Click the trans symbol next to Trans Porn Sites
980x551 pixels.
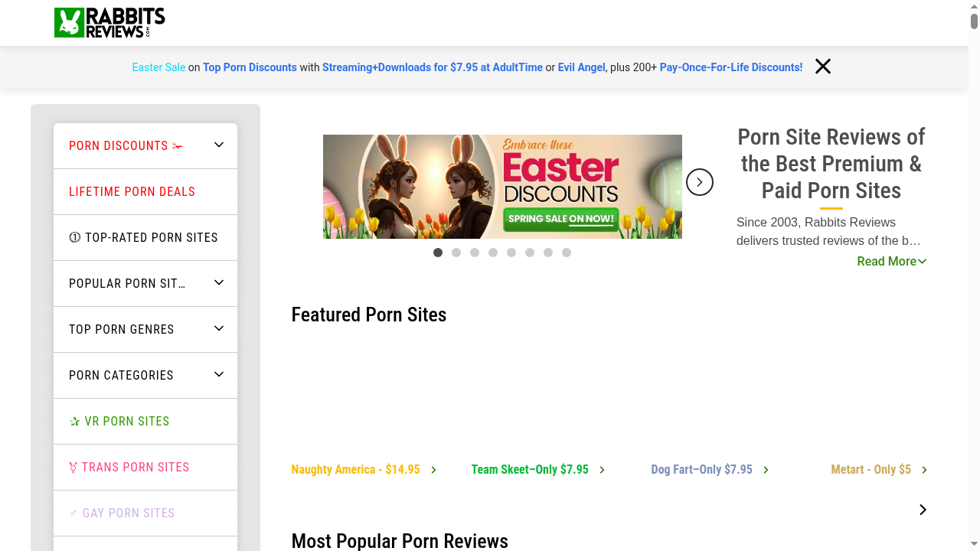(73, 467)
